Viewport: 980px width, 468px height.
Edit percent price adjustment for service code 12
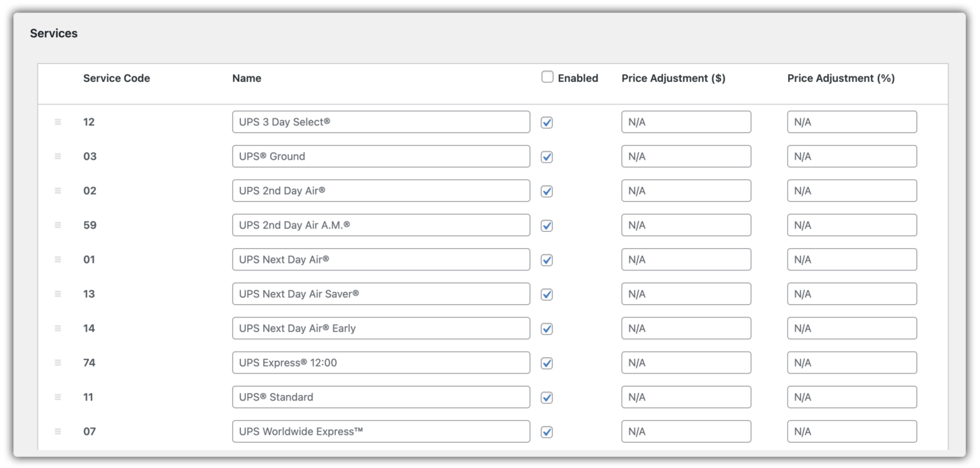click(x=852, y=122)
